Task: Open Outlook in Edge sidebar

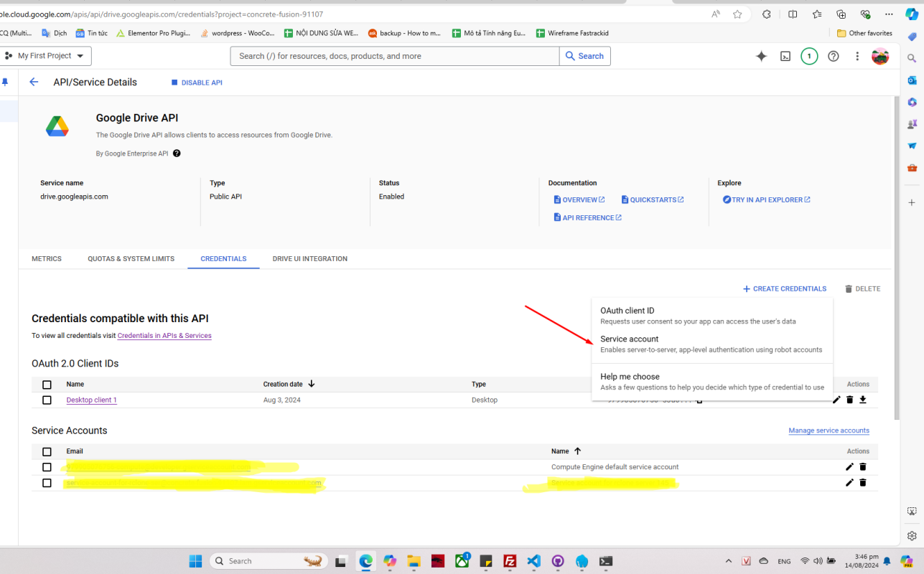Action: pos(912,80)
